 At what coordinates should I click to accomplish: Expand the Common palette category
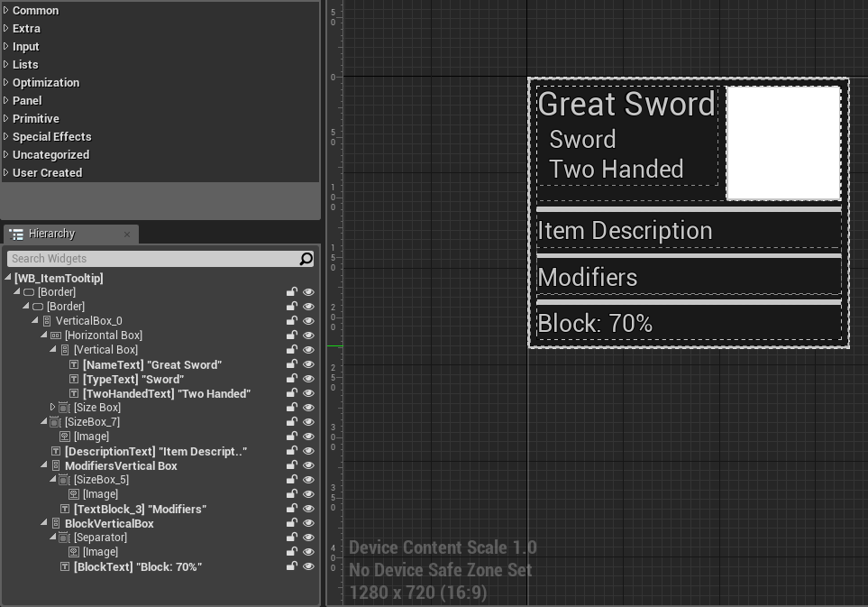(6, 10)
